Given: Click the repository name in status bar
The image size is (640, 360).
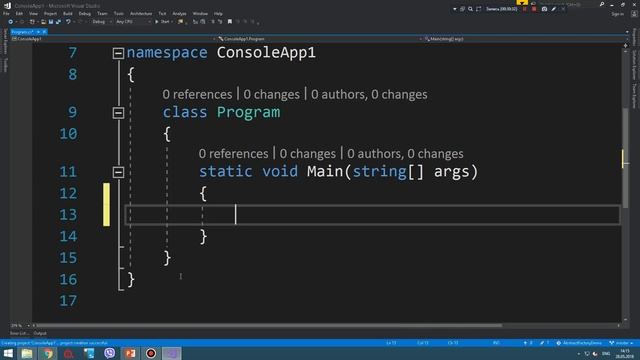Looking at the screenshot, I should click(x=580, y=343).
